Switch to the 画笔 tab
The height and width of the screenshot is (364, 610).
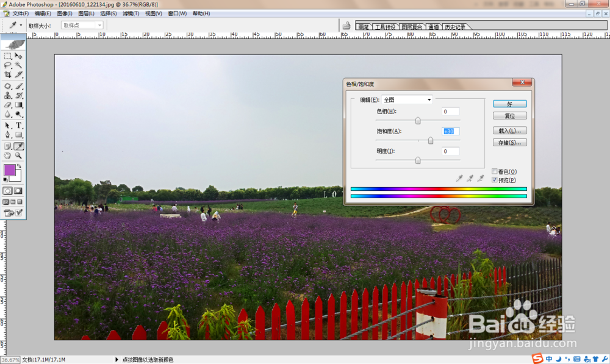point(364,27)
